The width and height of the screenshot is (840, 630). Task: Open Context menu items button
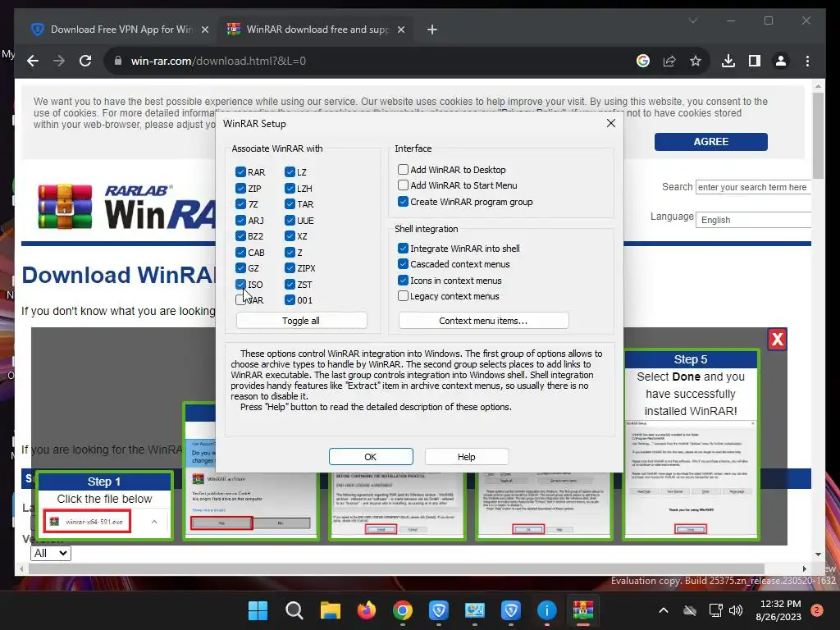[x=483, y=321]
